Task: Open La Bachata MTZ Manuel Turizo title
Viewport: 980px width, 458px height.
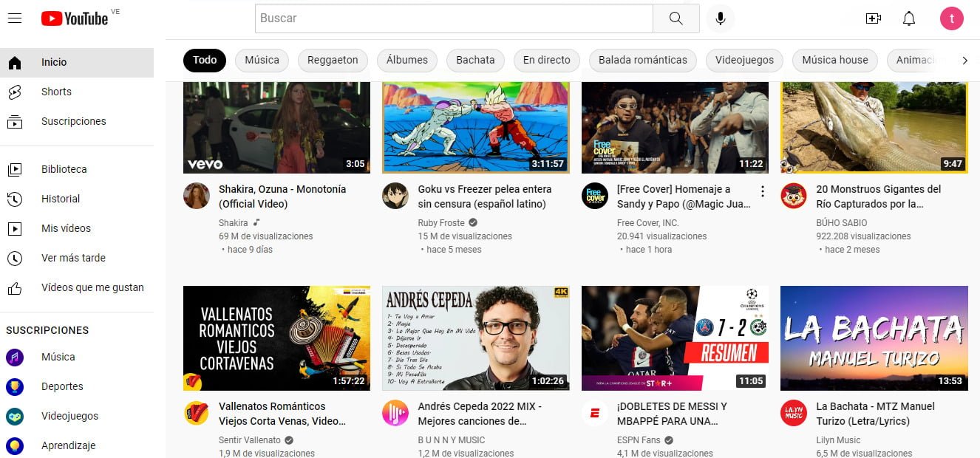Action: [875, 414]
